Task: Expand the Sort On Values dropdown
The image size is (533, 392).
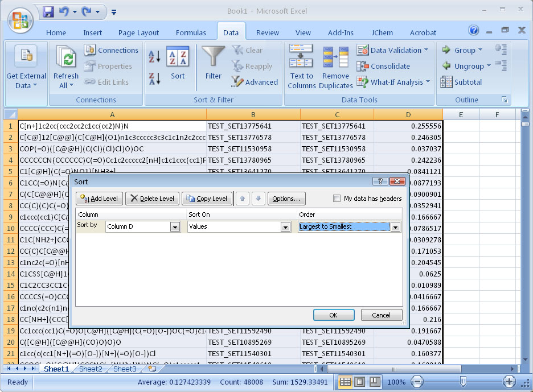Action: [285, 226]
